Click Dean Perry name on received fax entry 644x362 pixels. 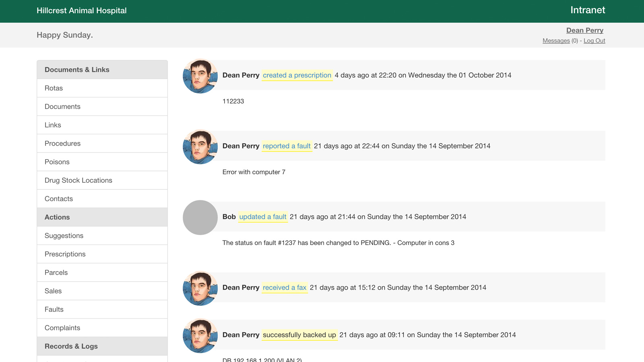pyautogui.click(x=241, y=288)
